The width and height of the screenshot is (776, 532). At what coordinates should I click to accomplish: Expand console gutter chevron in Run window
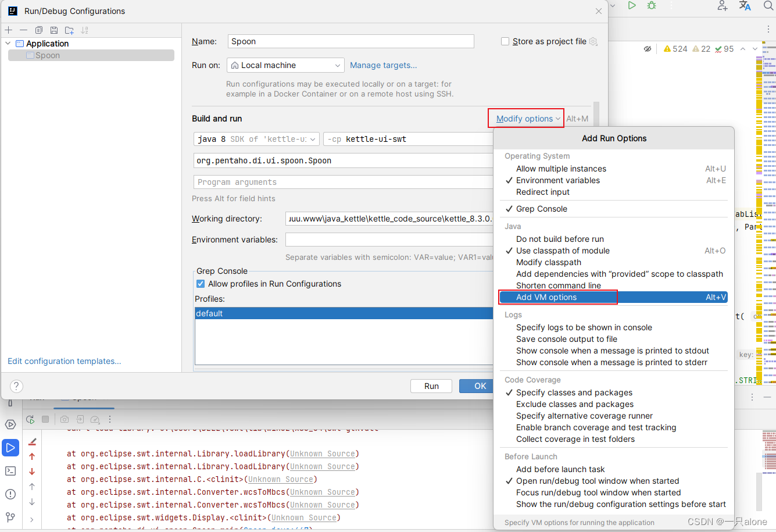pyautogui.click(x=32, y=519)
